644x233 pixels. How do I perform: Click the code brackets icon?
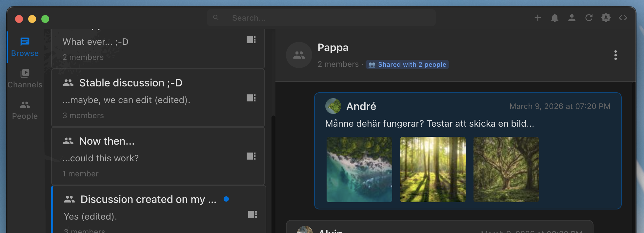tap(623, 18)
